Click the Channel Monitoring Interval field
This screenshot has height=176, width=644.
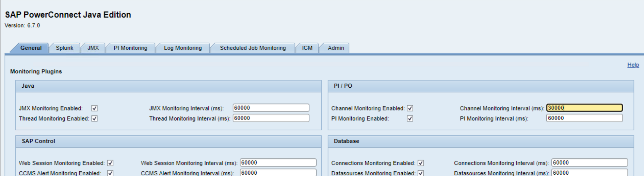tap(584, 108)
